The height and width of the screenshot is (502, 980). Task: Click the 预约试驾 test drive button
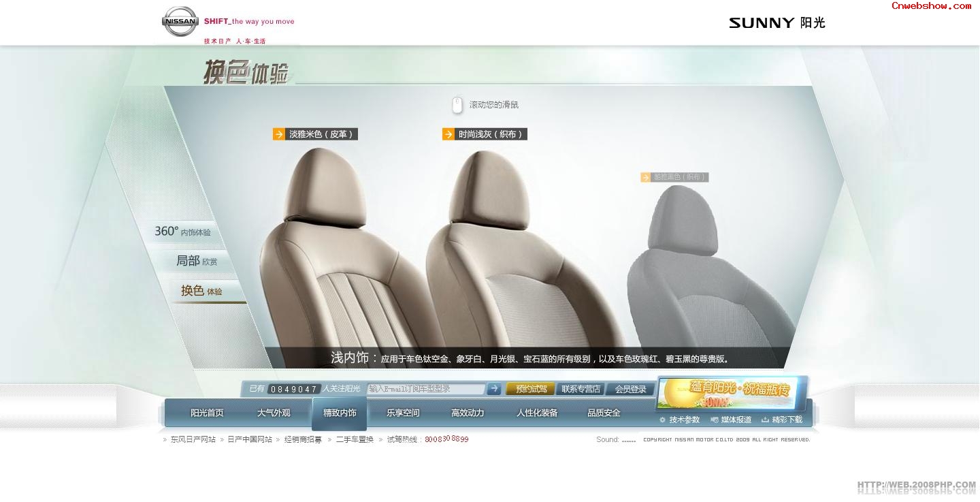pos(530,389)
